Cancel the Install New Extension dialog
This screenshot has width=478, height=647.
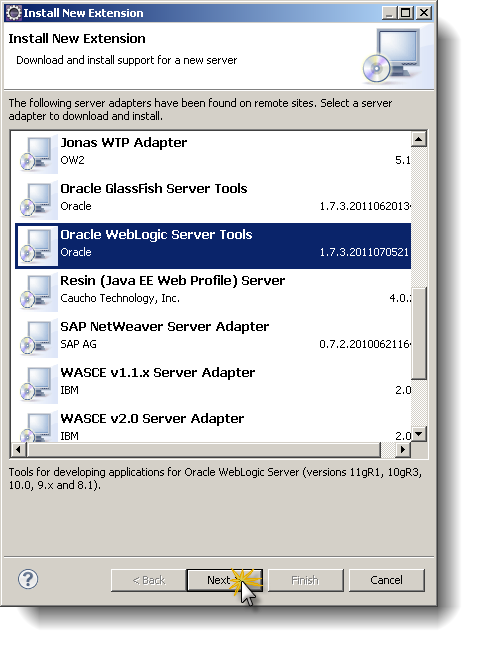click(386, 580)
